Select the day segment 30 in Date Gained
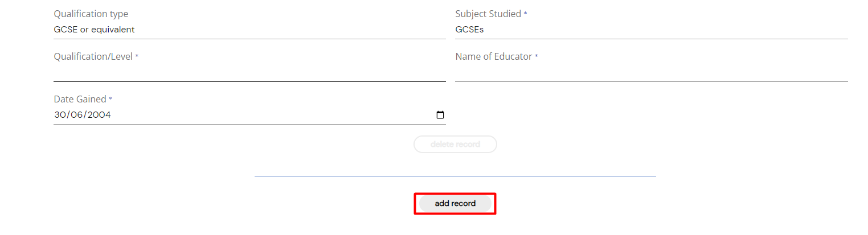868x235 pixels. pyautogui.click(x=60, y=114)
